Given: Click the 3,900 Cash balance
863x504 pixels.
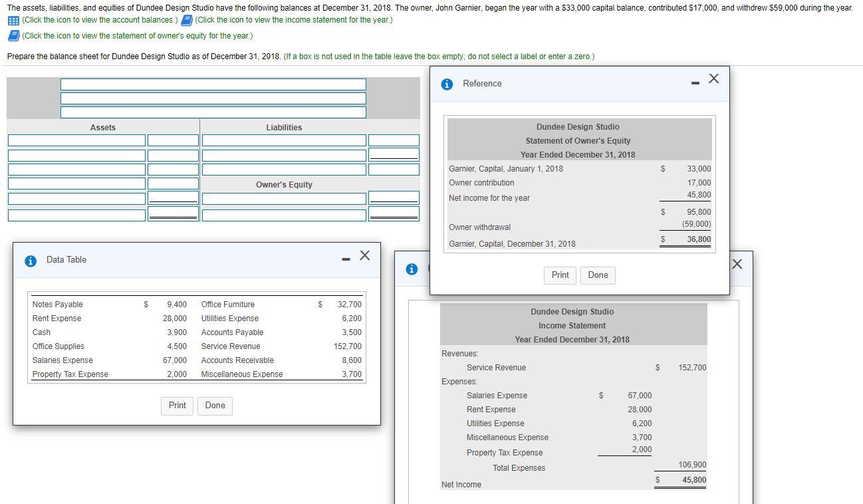Looking at the screenshot, I should [177, 332].
